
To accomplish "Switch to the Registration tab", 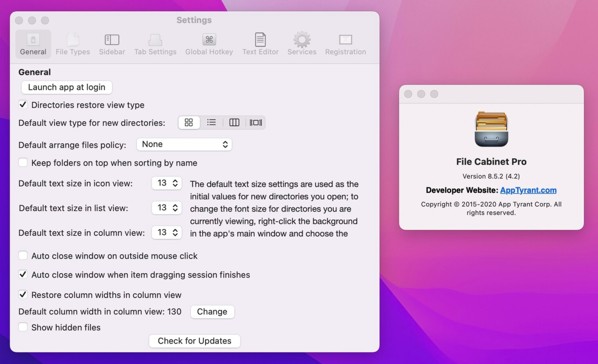I will tap(346, 44).
